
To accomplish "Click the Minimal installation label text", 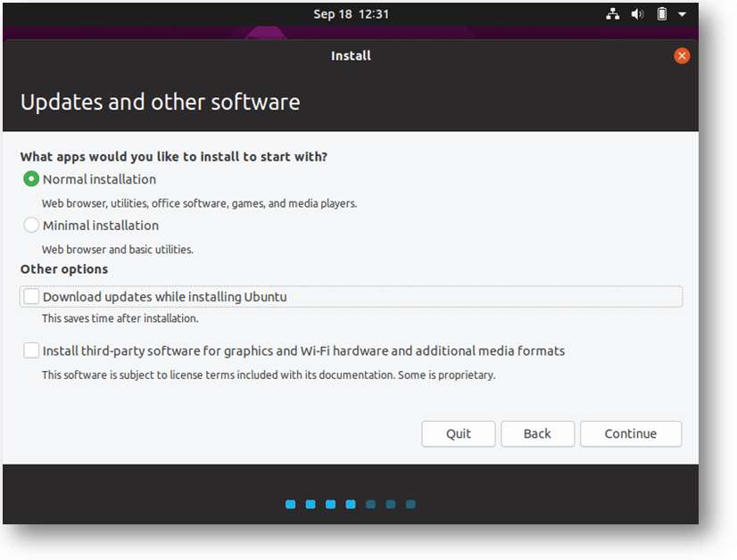I will coord(101,226).
